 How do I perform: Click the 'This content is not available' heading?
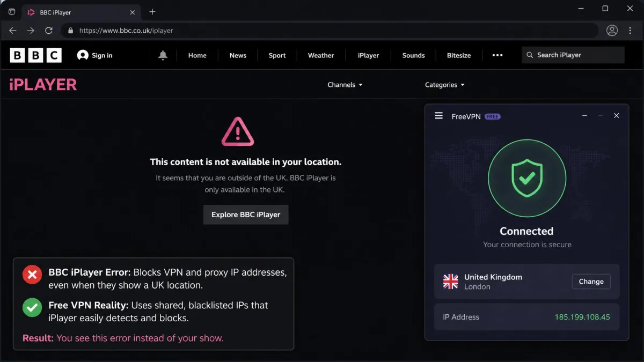pyautogui.click(x=246, y=162)
